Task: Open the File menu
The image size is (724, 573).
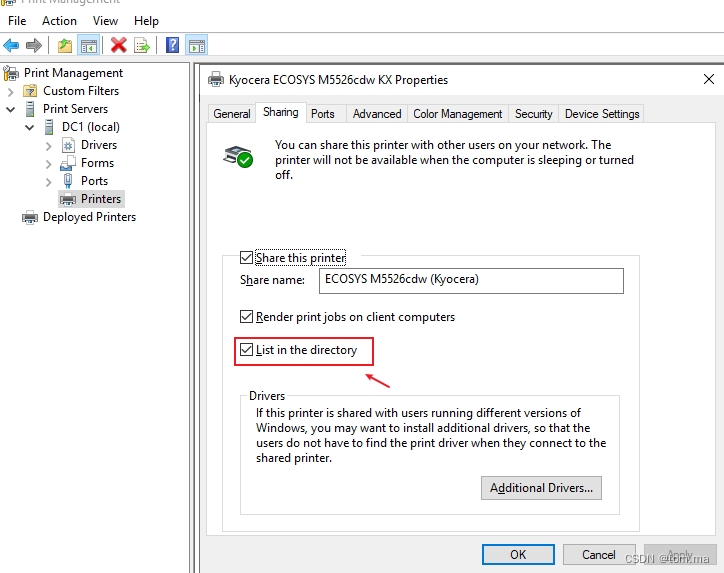Action: [x=17, y=21]
